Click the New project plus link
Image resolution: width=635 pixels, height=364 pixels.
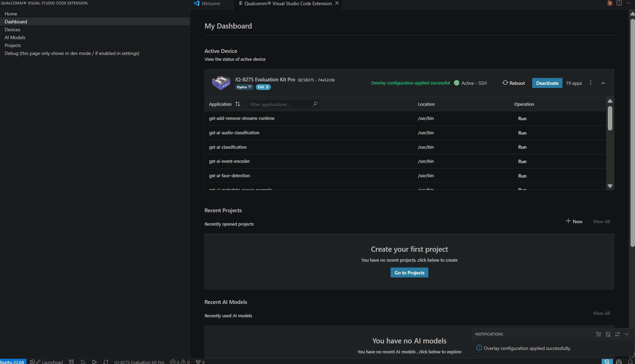coord(574,221)
